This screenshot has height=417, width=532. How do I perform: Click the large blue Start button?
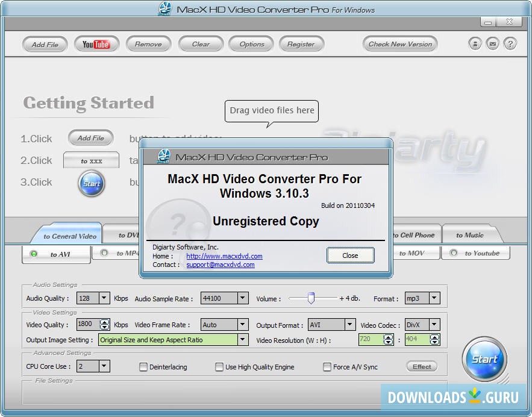[484, 359]
